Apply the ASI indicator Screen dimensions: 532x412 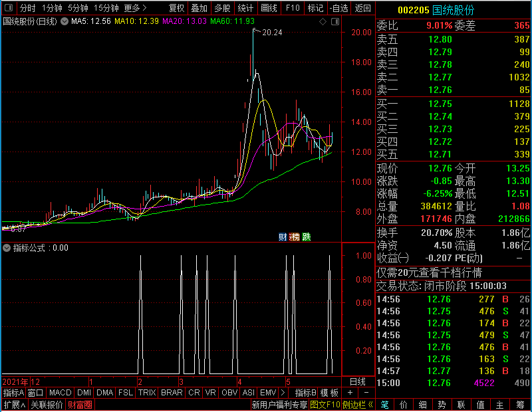pos(248,393)
